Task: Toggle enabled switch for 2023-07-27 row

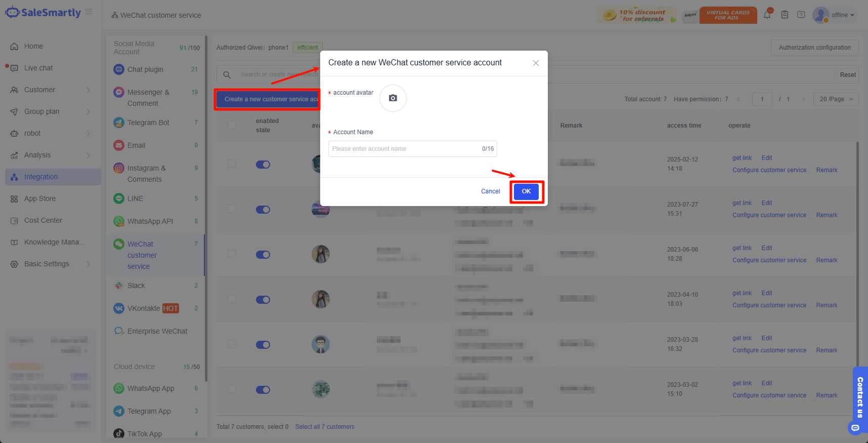Action: coord(263,210)
